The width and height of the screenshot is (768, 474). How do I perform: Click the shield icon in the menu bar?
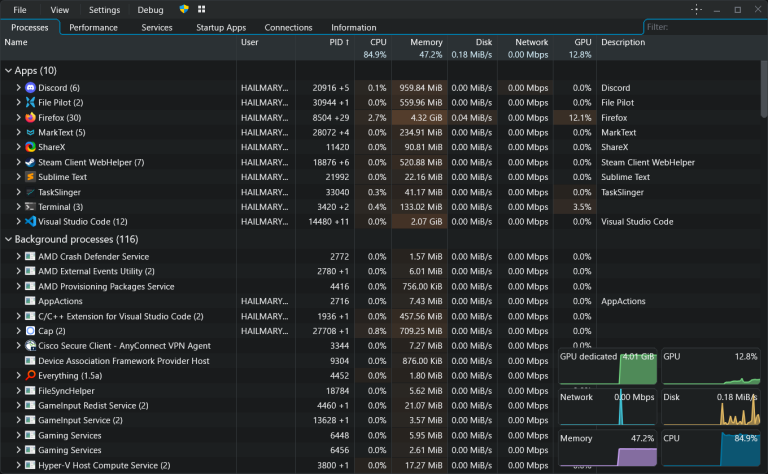(x=184, y=9)
